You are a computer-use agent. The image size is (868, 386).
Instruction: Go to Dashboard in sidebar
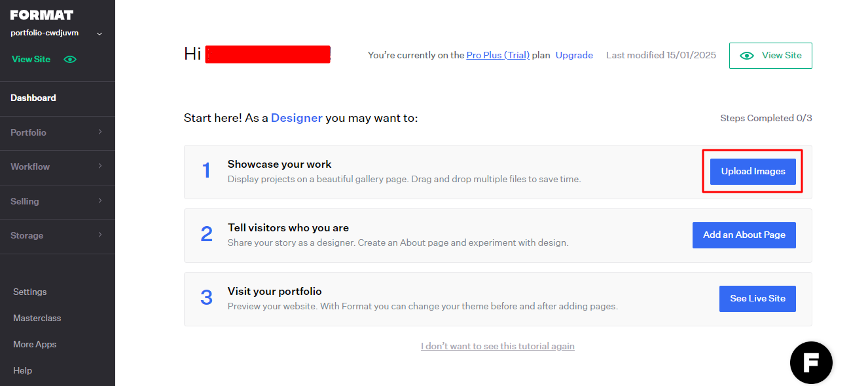33,98
